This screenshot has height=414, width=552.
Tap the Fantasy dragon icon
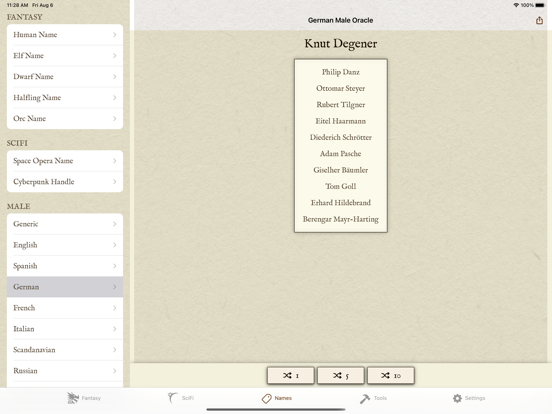(73, 398)
